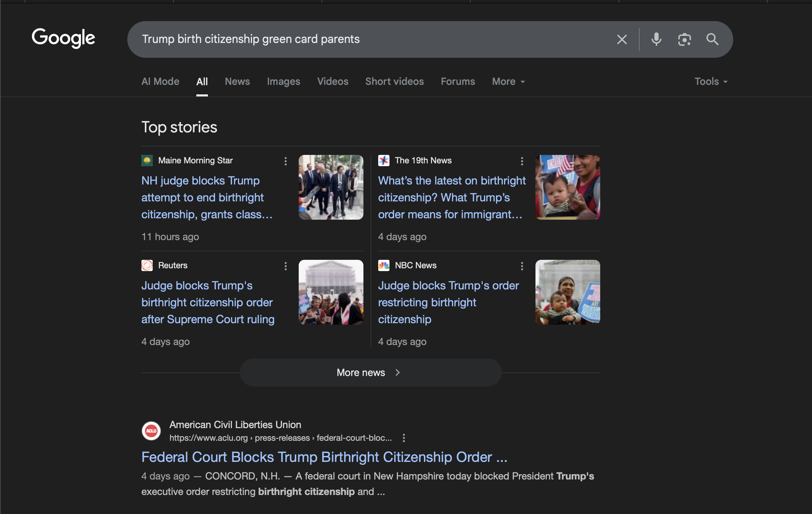Open NH judge blocks Trump attempt headline

[207, 198]
